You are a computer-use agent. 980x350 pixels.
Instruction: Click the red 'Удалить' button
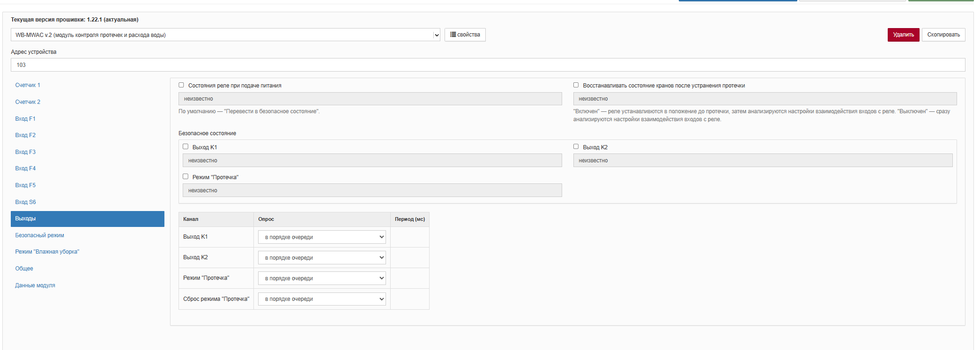click(903, 35)
